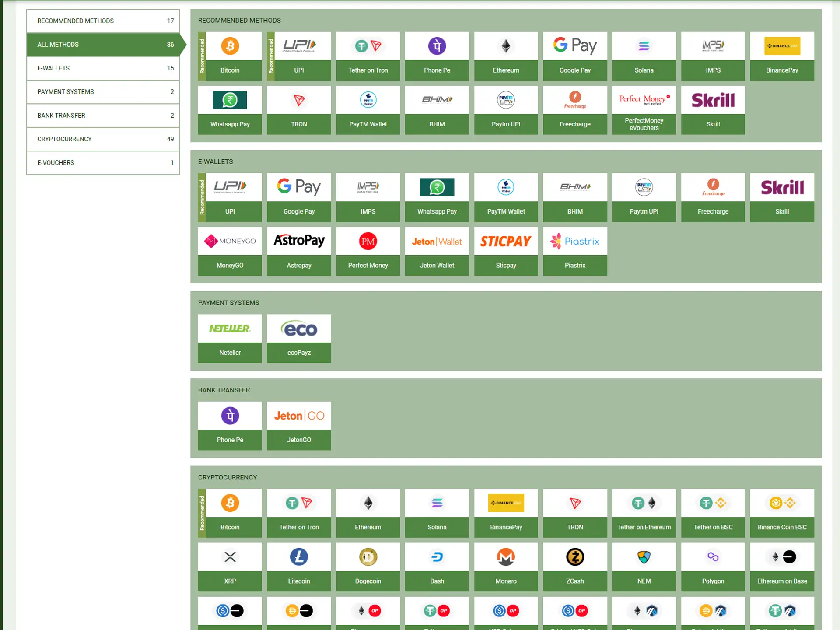Screen dimensions: 840x630
Task: Pick XRP cryptocurrency
Action: (230, 567)
